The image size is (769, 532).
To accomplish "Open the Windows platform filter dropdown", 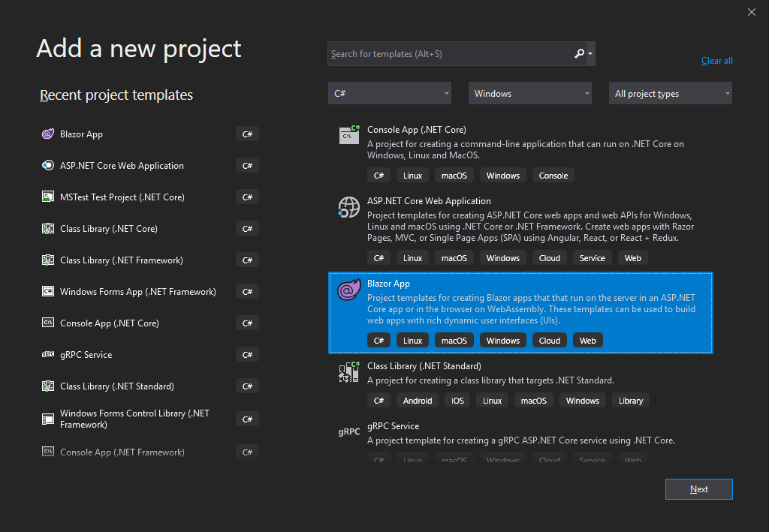I will 530,93.
